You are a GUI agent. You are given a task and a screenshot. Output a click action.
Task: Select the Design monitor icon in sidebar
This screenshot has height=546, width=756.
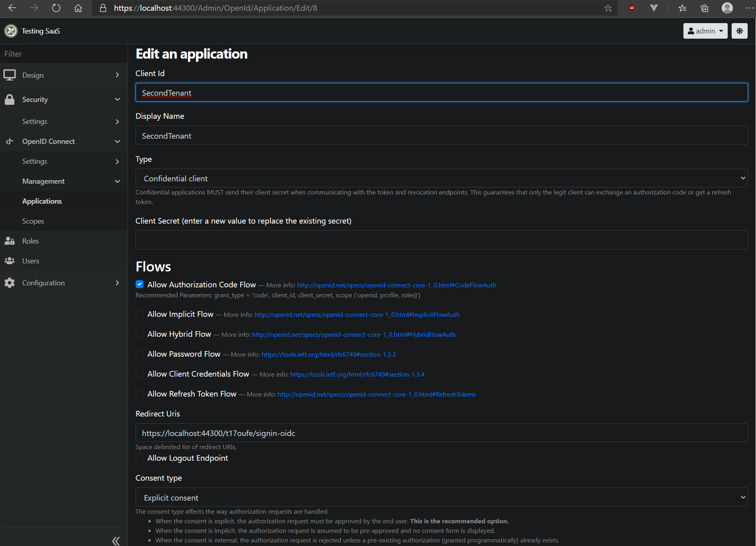click(x=10, y=75)
